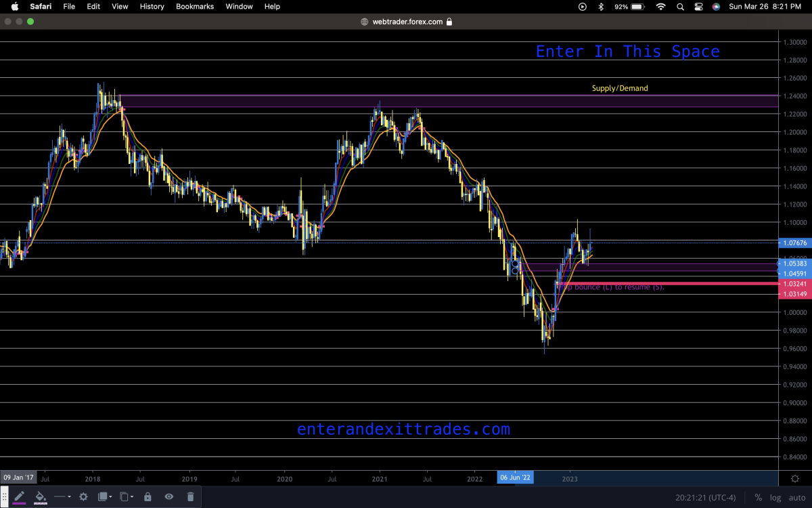Open Spotlight search in menu bar

click(680, 7)
